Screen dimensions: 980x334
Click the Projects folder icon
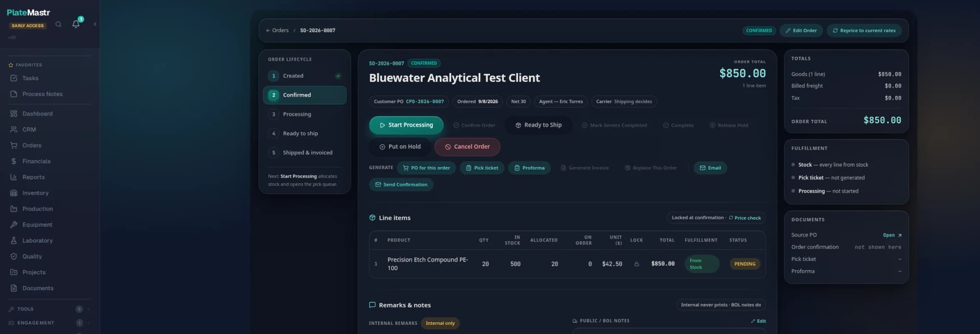[x=14, y=272]
